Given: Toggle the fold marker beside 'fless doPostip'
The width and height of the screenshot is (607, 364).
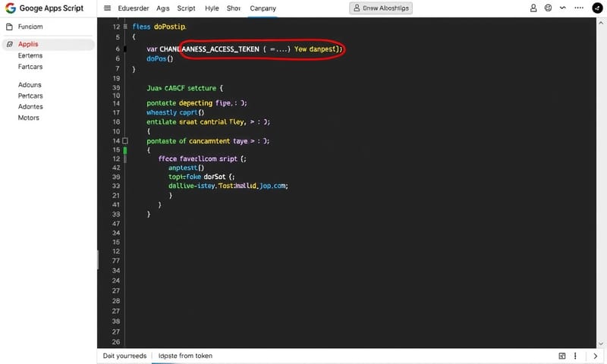Looking at the screenshot, I should (125, 27).
